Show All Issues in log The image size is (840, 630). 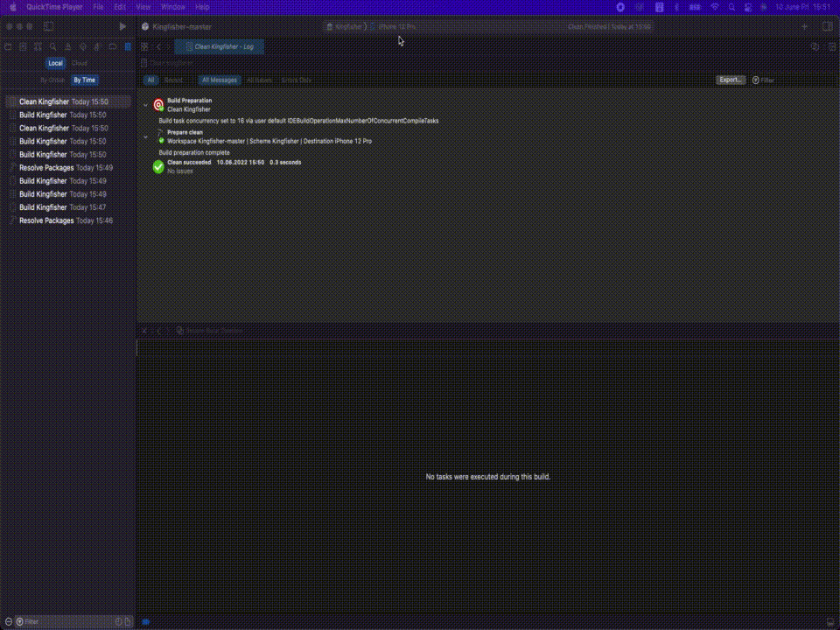pyautogui.click(x=259, y=80)
